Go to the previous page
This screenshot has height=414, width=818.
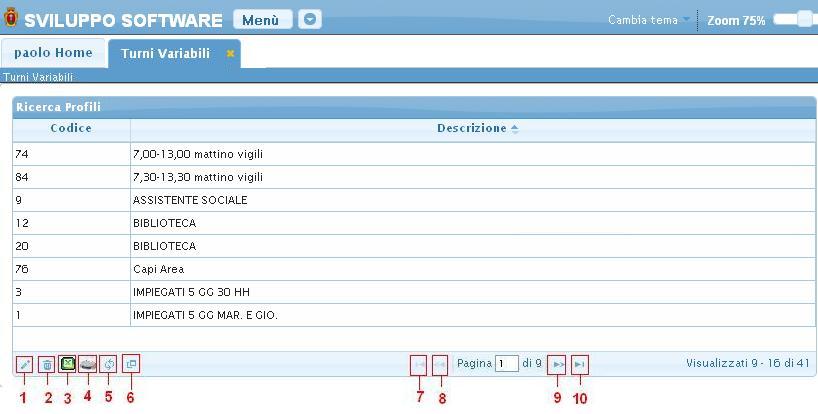[439, 365]
